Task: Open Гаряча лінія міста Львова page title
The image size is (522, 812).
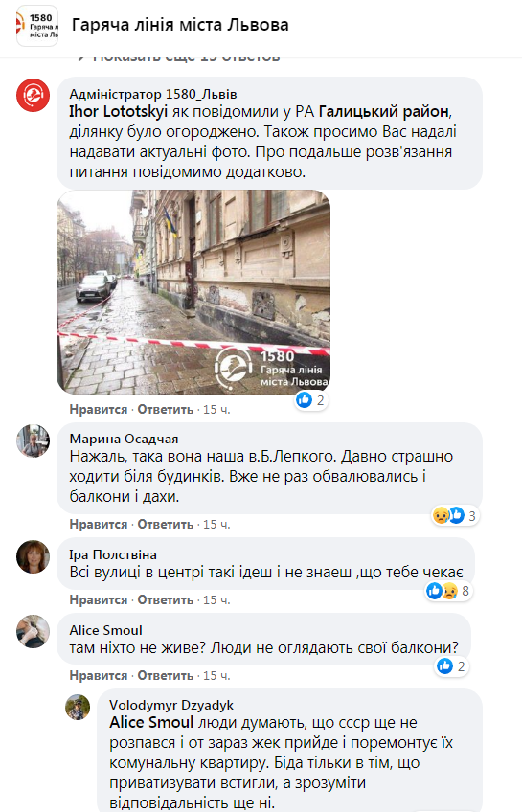Action: [180, 24]
